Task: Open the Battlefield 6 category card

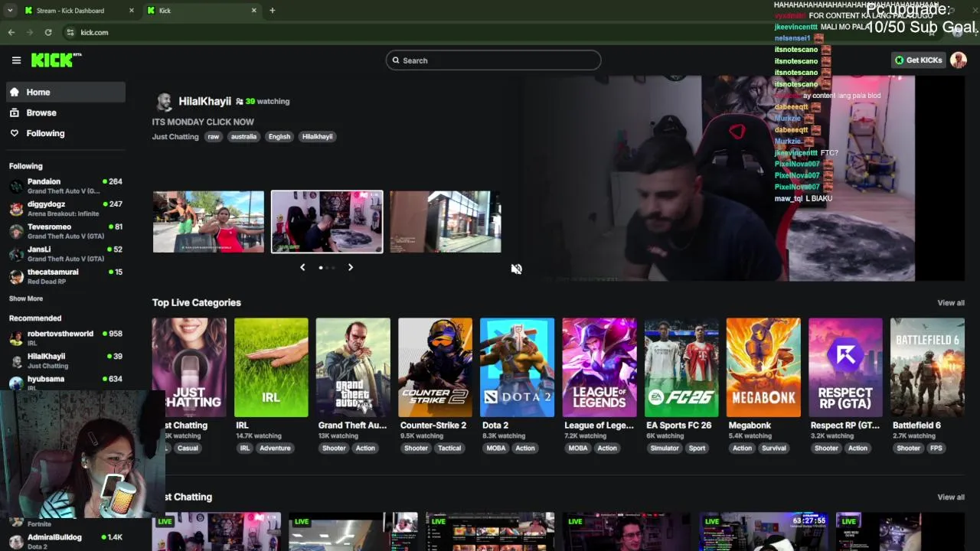Action: (x=927, y=367)
